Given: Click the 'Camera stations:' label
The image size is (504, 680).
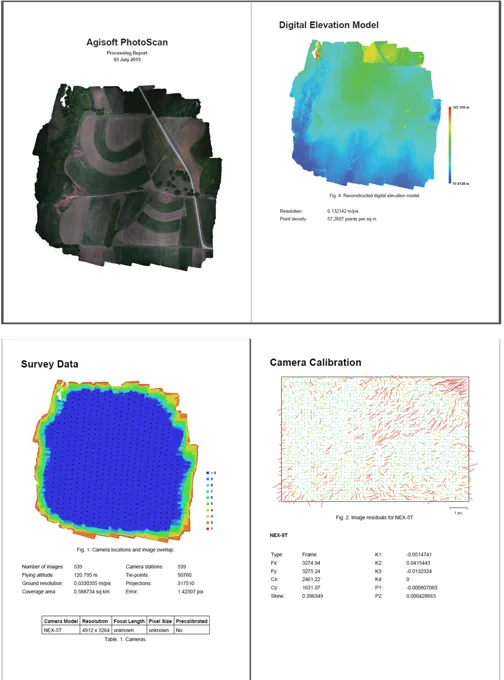Looking at the screenshot, I should click(144, 567).
